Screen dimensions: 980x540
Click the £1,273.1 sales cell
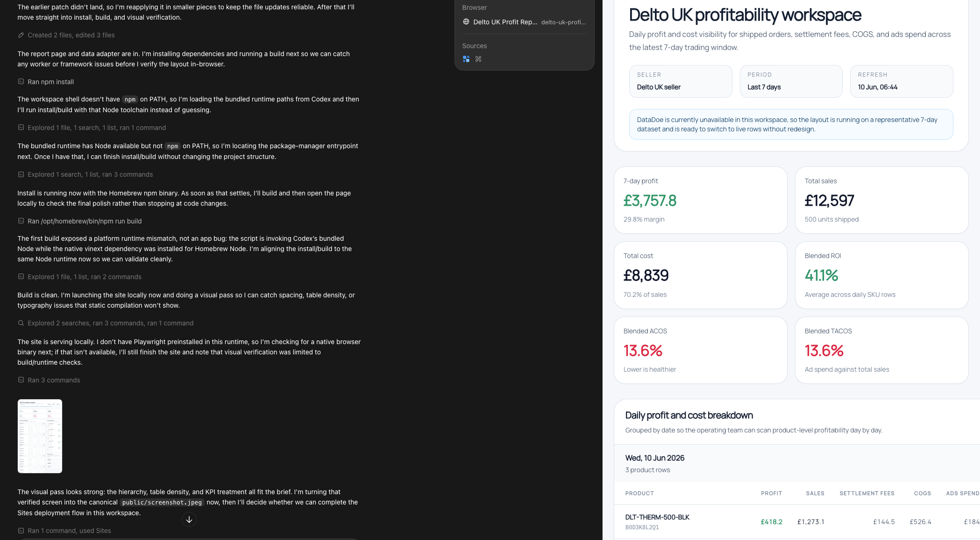pyautogui.click(x=810, y=522)
